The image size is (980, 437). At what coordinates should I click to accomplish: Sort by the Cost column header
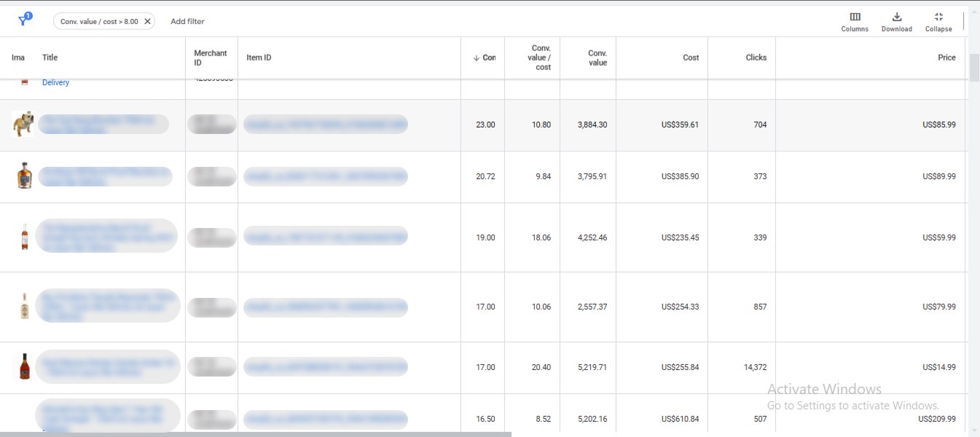pos(690,58)
